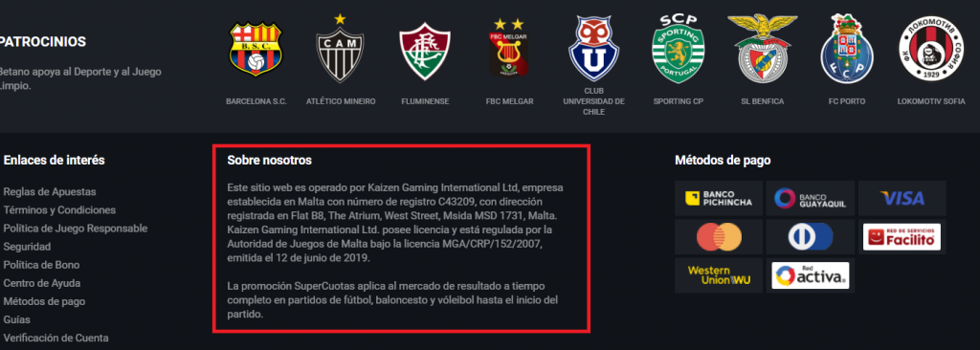Screen dimensions: 980x350
Task: Open the SL Benfica eagle crest
Action: tap(761, 48)
